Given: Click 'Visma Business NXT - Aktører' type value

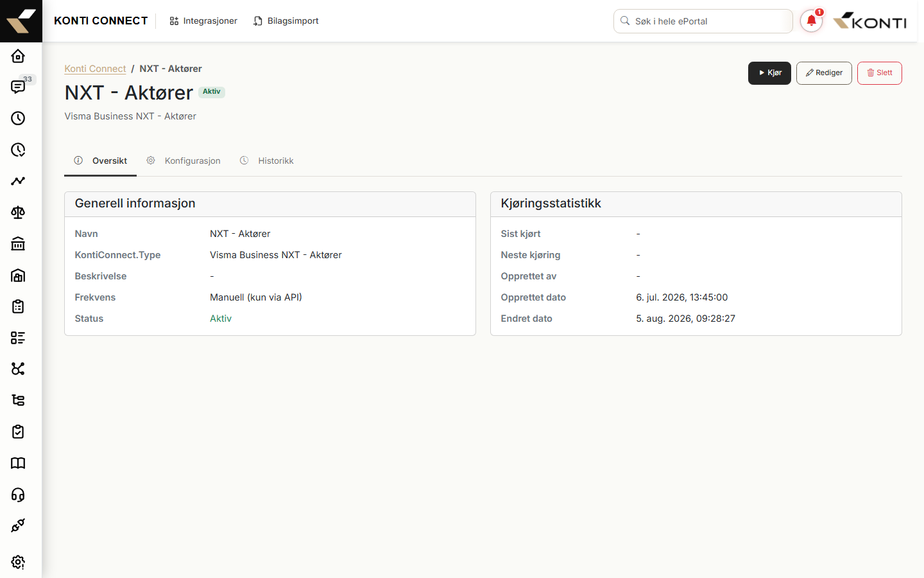Looking at the screenshot, I should [x=276, y=255].
